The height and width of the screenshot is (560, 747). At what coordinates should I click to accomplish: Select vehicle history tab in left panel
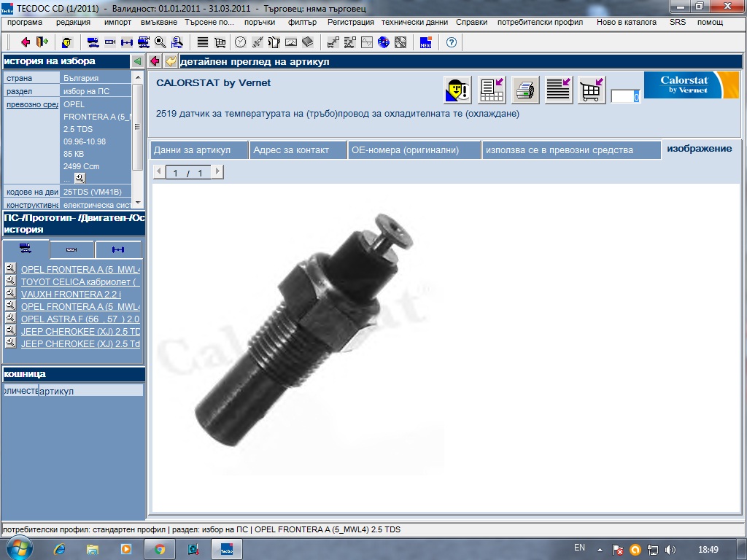(26, 249)
